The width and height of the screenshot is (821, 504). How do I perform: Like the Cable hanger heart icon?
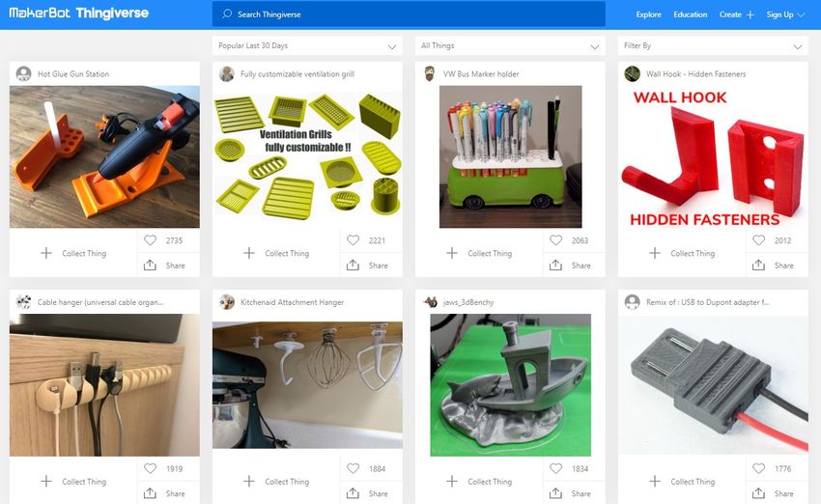coord(151,468)
